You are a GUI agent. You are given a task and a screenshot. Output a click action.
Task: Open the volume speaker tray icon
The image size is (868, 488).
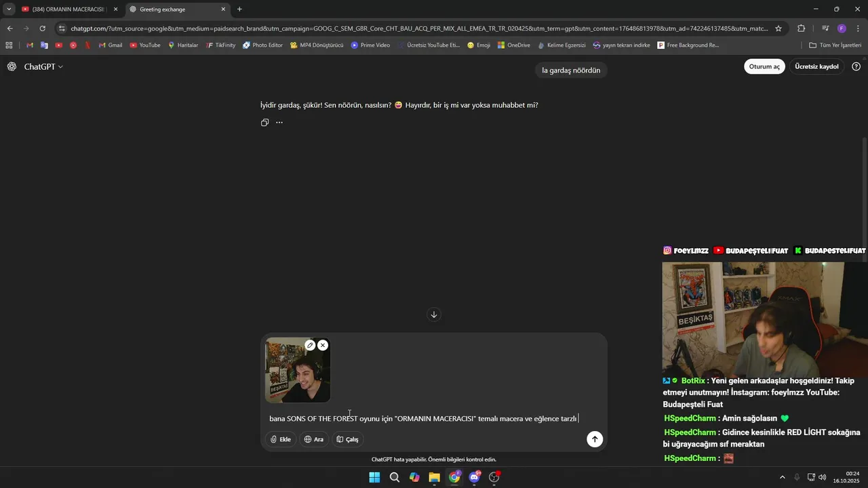coord(823,477)
